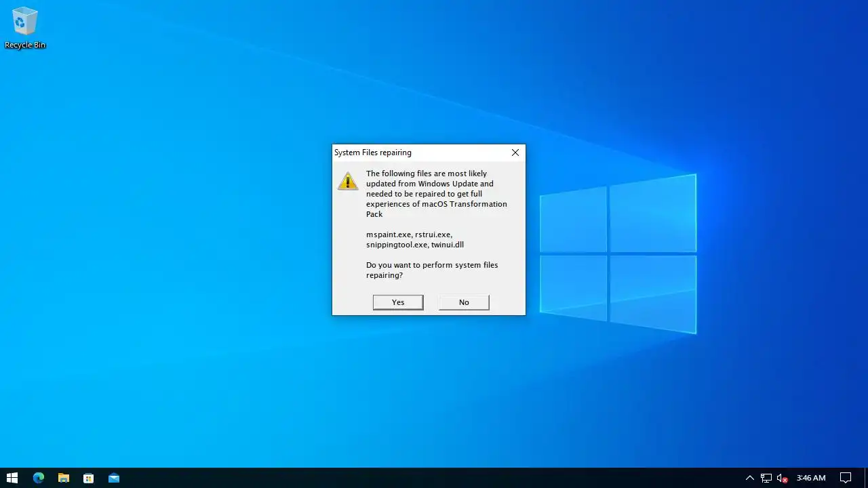Open the Mail app from the taskbar
The height and width of the screenshot is (488, 868).
pos(114,478)
